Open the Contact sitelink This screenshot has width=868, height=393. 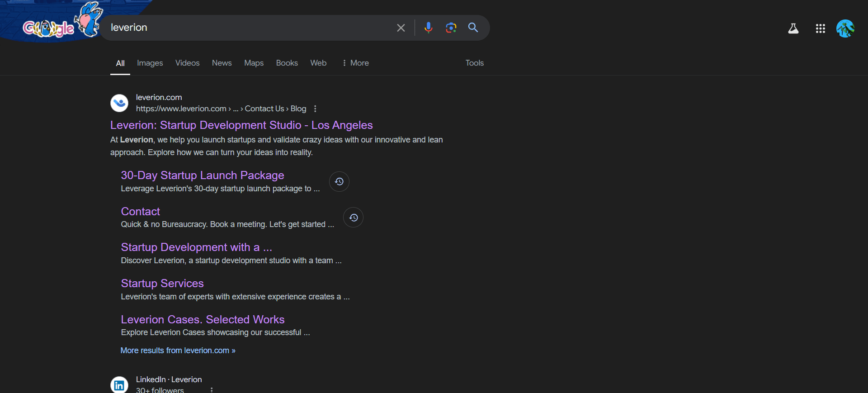pos(141,211)
